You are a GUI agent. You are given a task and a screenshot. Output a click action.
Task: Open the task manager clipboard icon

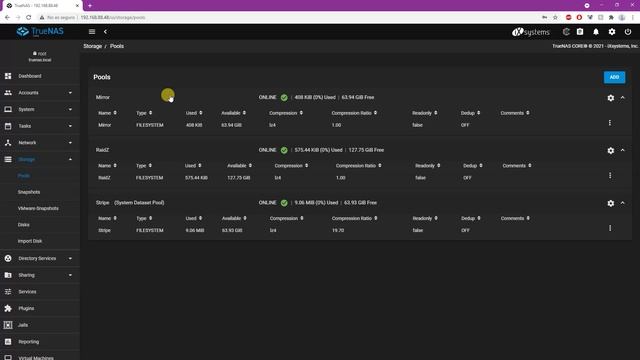[x=580, y=31]
